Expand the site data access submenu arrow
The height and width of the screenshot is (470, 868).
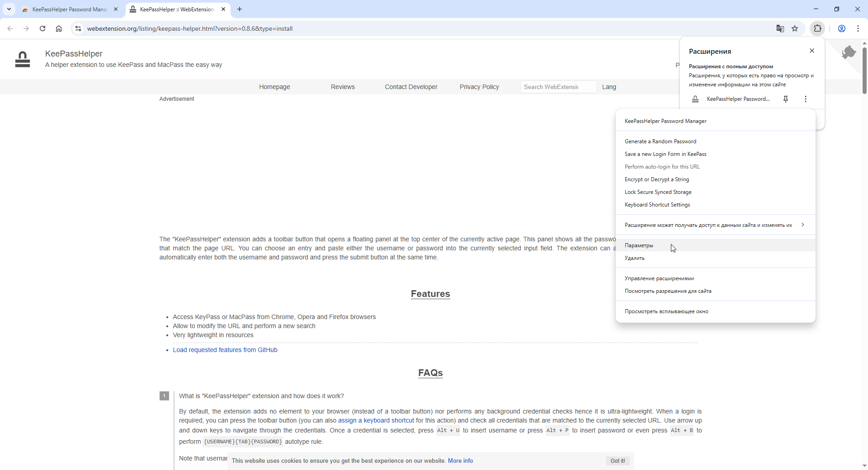[x=802, y=225]
